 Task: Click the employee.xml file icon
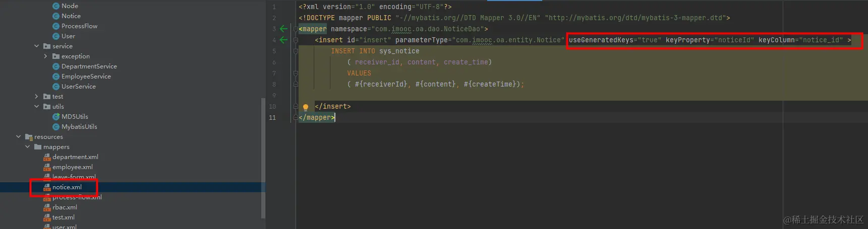point(47,167)
